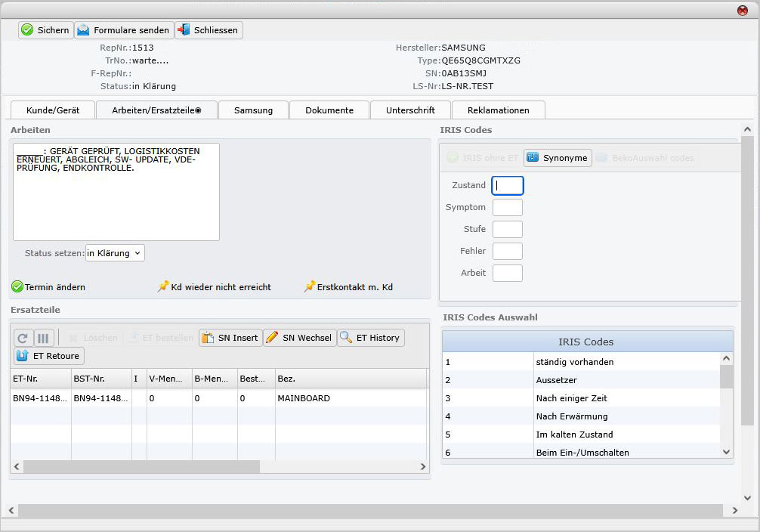Select the Arbeiten/Ersatzteile tab
The width and height of the screenshot is (760, 532).
coord(156,110)
